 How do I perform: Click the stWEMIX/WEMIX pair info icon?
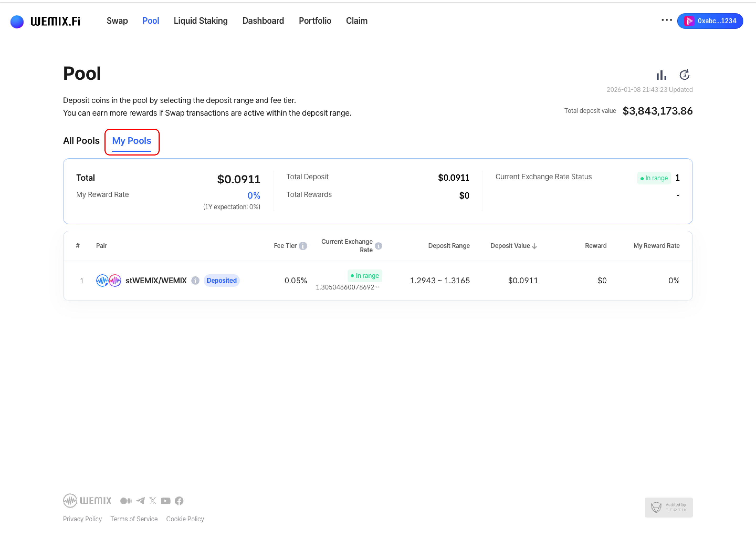[195, 281]
